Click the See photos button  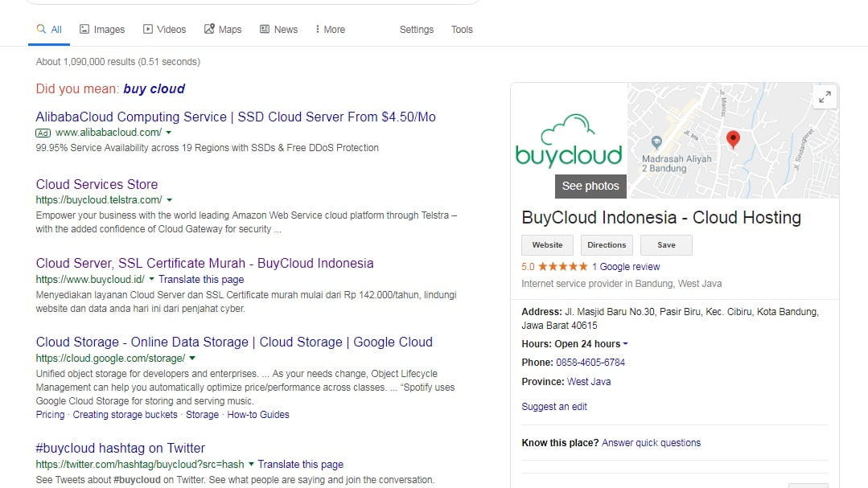tap(590, 187)
